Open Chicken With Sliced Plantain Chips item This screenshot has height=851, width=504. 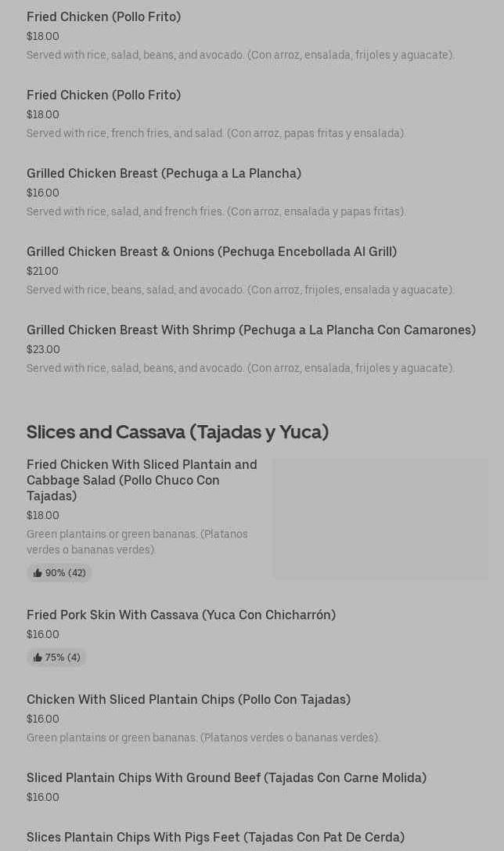point(188,699)
